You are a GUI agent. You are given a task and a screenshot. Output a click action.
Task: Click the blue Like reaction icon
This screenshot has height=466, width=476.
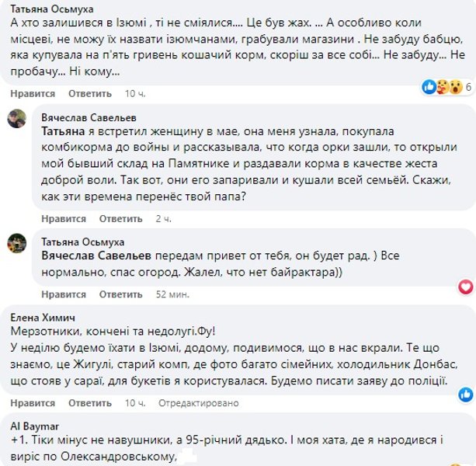(429, 87)
